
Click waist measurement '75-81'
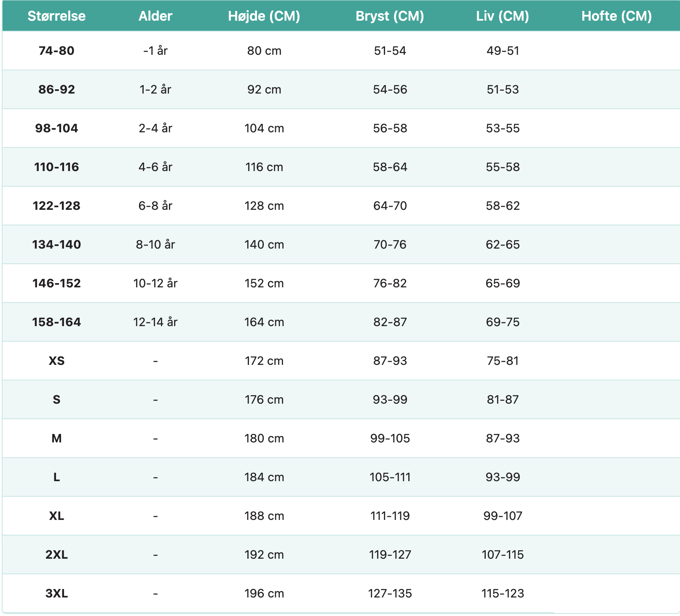point(503,361)
